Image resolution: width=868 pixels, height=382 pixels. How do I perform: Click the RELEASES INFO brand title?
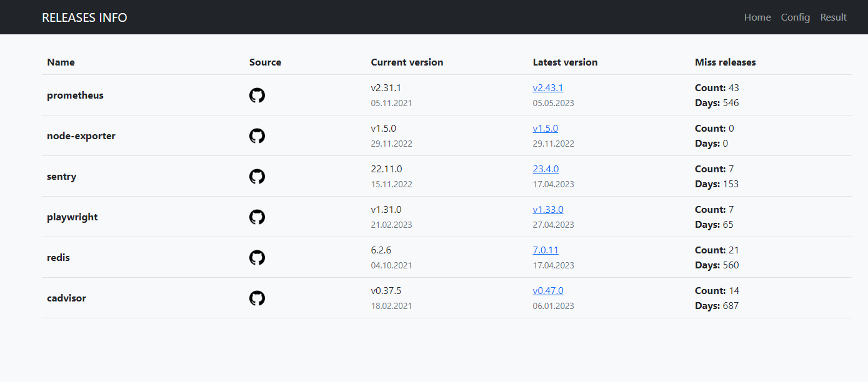(84, 17)
